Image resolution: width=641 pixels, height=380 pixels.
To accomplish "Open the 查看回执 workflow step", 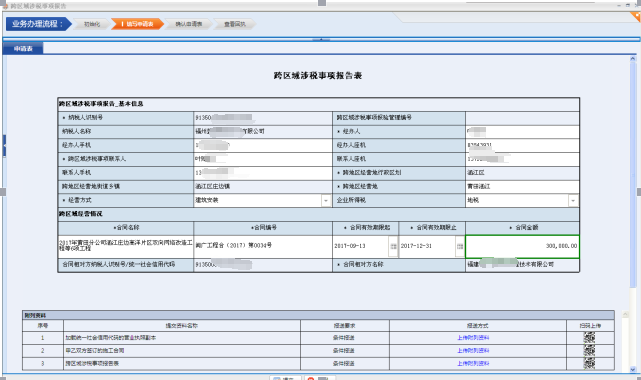I will pos(235,24).
